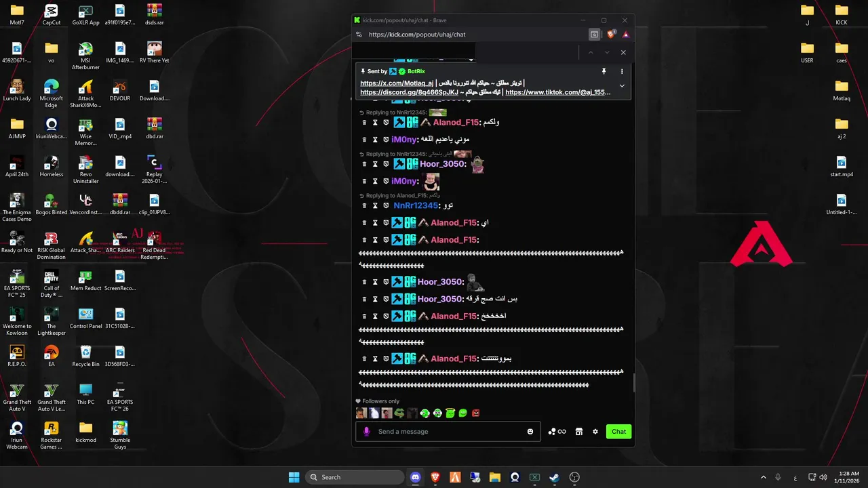Expand the pinned message chevron

coord(622,86)
